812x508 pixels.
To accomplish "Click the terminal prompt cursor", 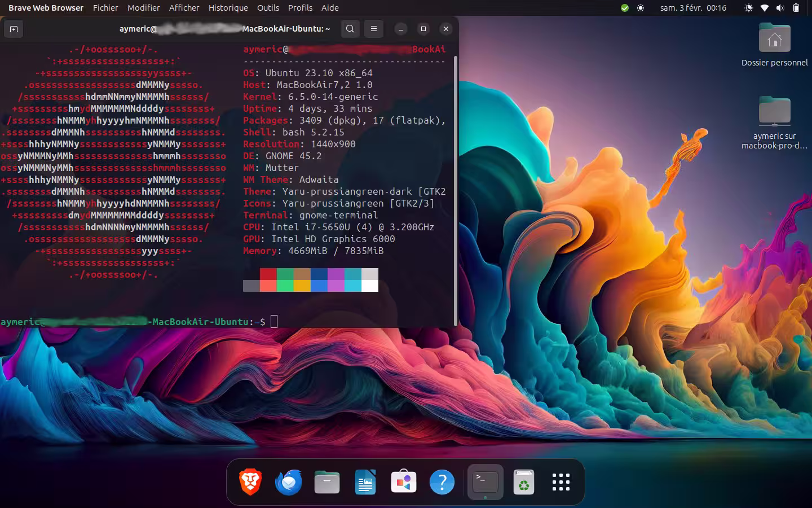I will [274, 322].
